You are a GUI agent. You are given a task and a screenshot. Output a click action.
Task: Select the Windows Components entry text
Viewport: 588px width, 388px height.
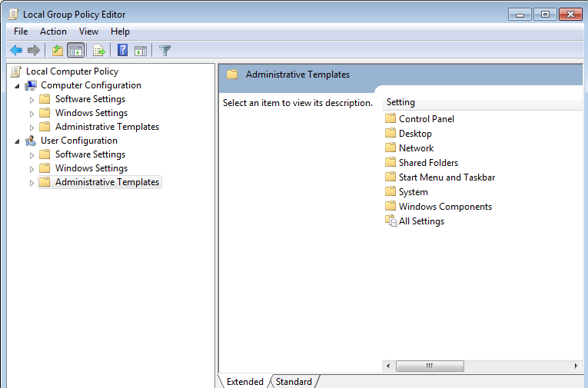445,207
